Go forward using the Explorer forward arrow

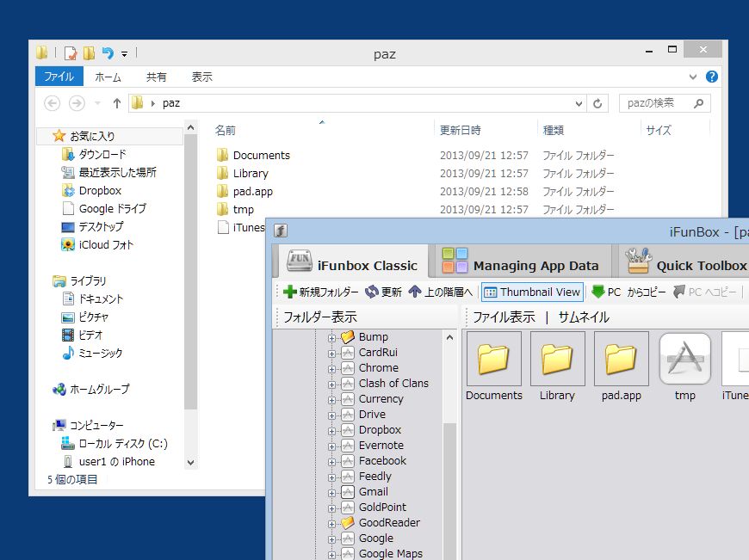(77, 103)
